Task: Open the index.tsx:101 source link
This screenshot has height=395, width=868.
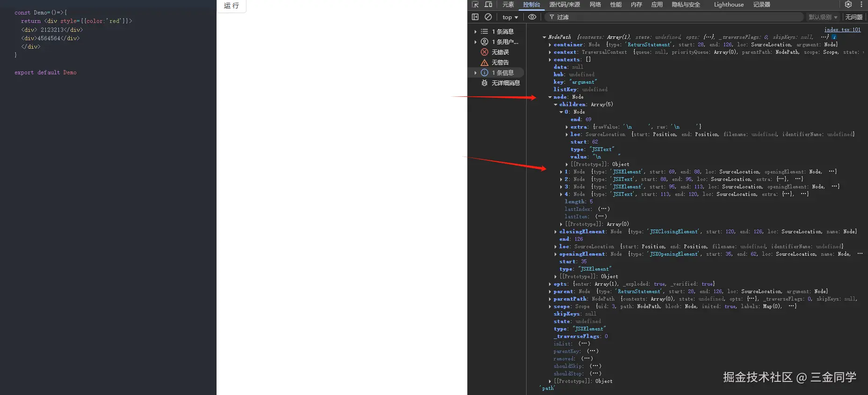Action: pos(842,29)
